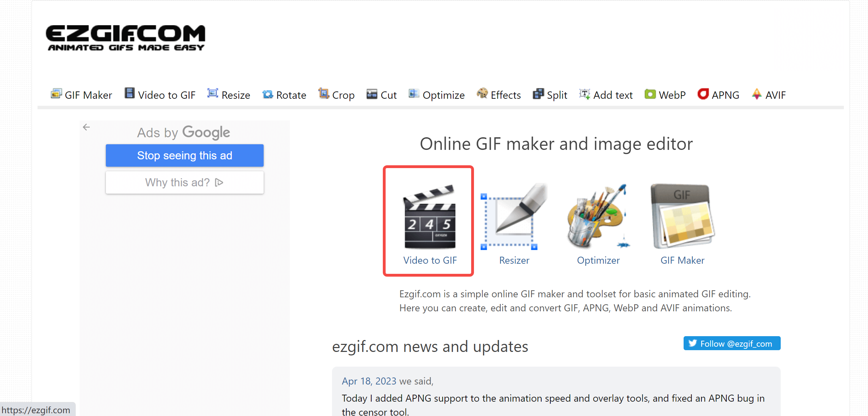Click the back arrow on the Google ad

pos(87,127)
